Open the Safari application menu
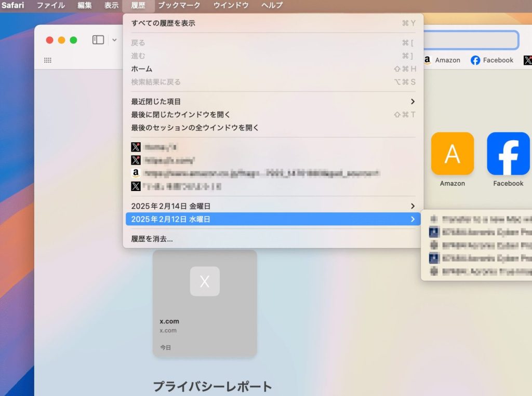The width and height of the screenshot is (532, 396). point(12,5)
